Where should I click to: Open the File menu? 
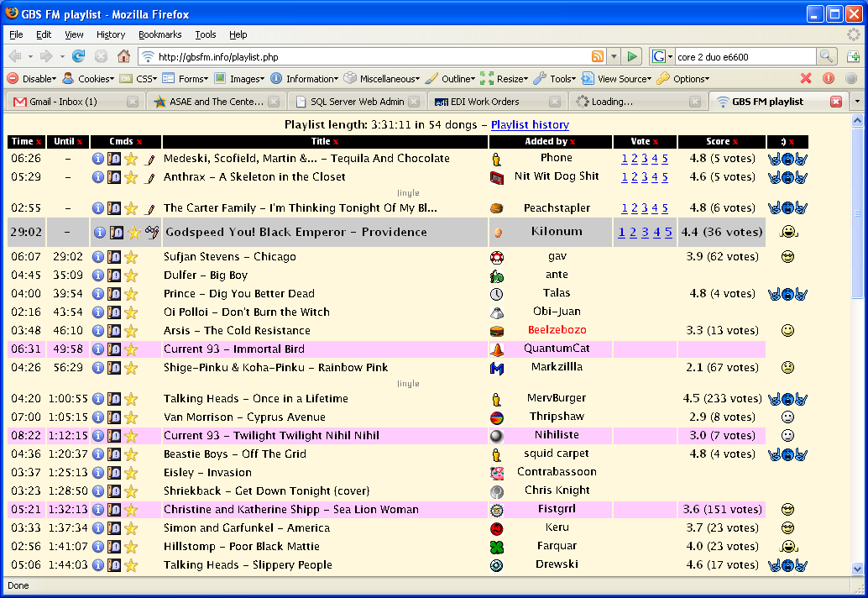click(16, 34)
